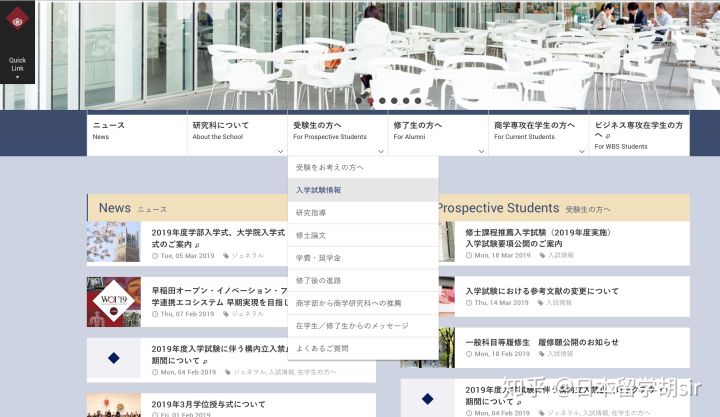Viewport: 720px width, 417px height.
Task: Open the ビジネス専攻在学生の方へ external link
Action: (x=639, y=135)
